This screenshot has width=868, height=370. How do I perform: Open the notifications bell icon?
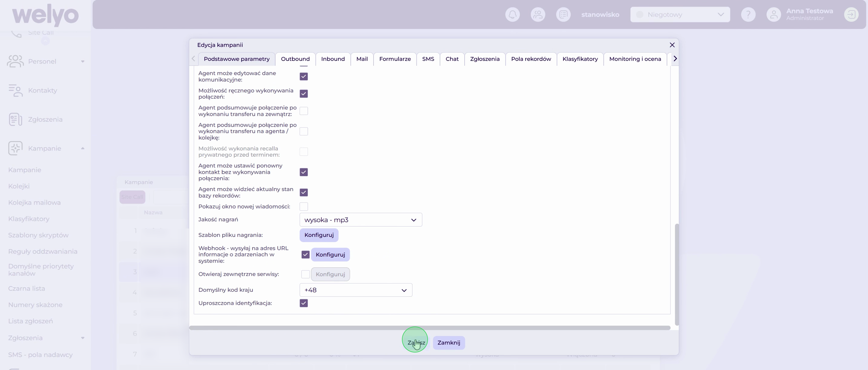coord(512,15)
